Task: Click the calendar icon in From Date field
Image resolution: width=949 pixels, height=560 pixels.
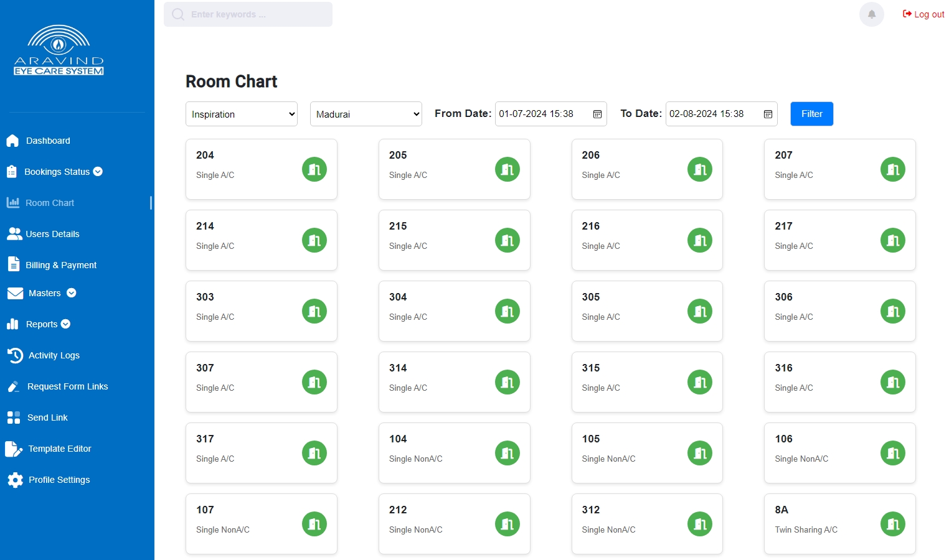Action: coord(597,114)
